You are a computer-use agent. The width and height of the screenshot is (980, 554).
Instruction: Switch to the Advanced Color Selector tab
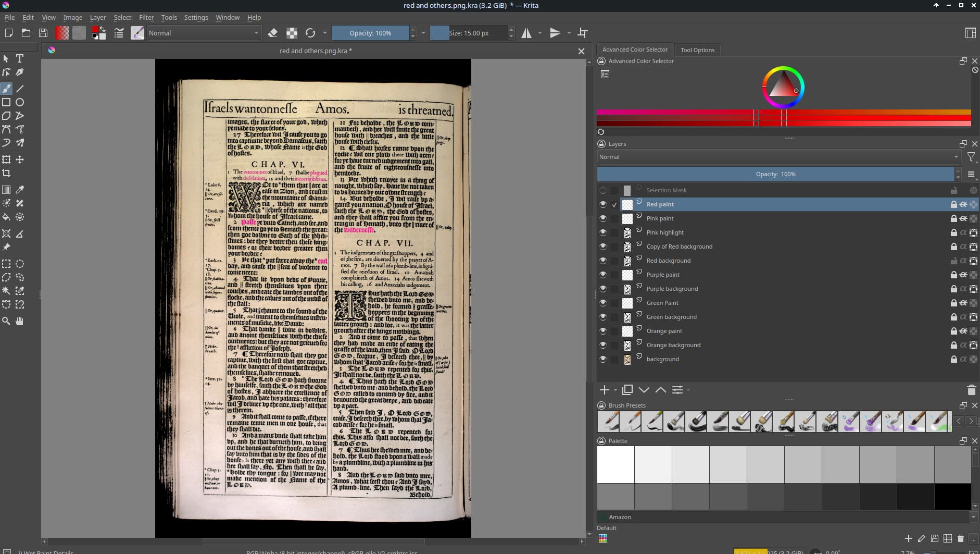point(635,50)
